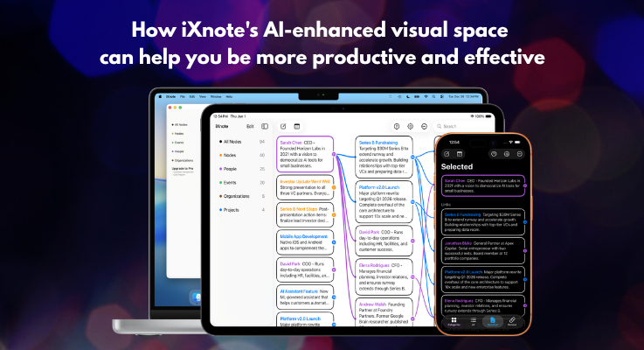This screenshot has width=644, height=350.
Task: Open the AI Assistant Feature card
Action: coord(305,297)
